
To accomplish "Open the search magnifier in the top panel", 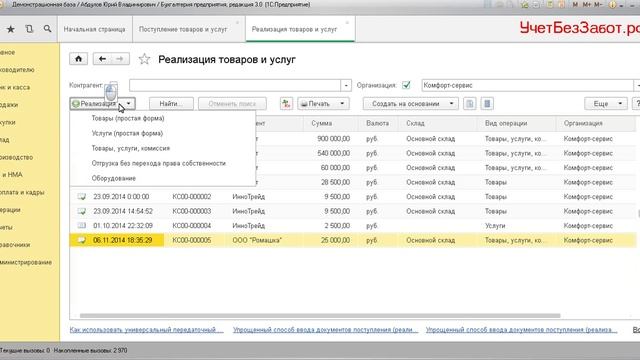I will (47, 29).
